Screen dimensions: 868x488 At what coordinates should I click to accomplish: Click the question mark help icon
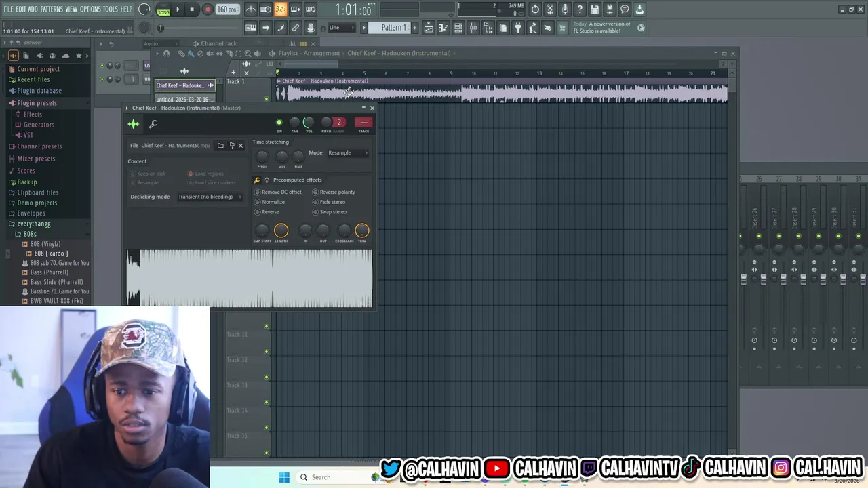pos(580,9)
